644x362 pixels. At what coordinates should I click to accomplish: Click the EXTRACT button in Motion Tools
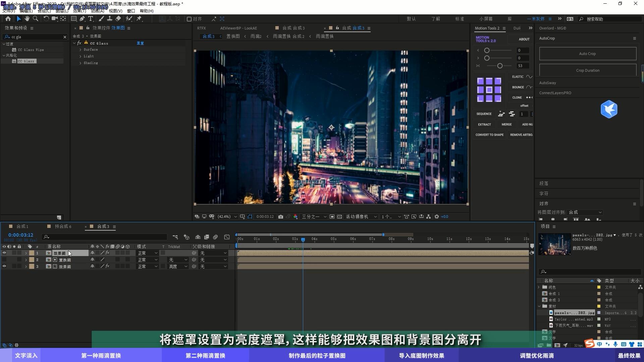coord(484,125)
